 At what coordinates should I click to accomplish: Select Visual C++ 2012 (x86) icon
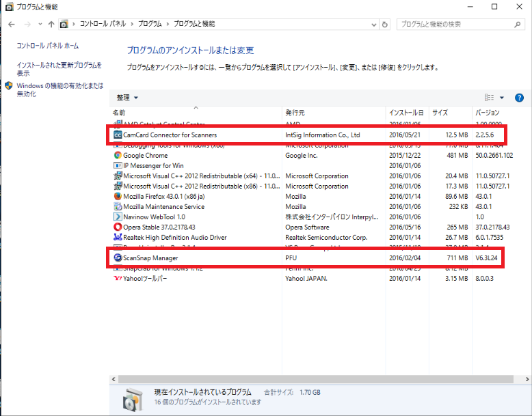118,186
